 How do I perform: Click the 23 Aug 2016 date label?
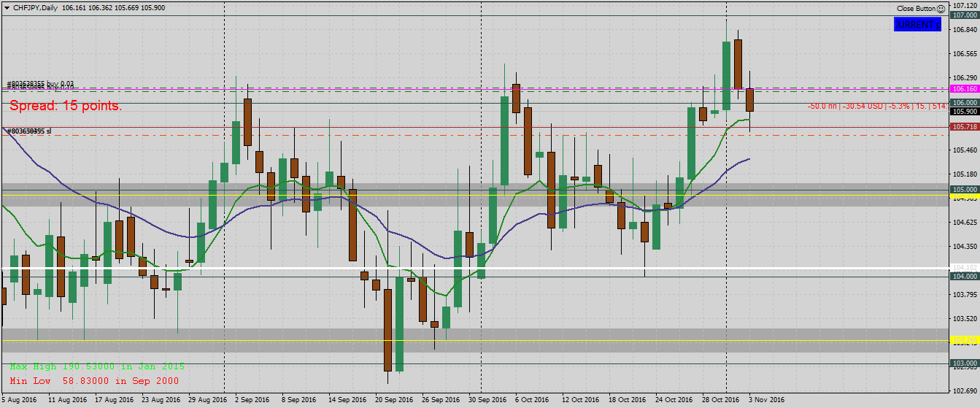point(161,400)
